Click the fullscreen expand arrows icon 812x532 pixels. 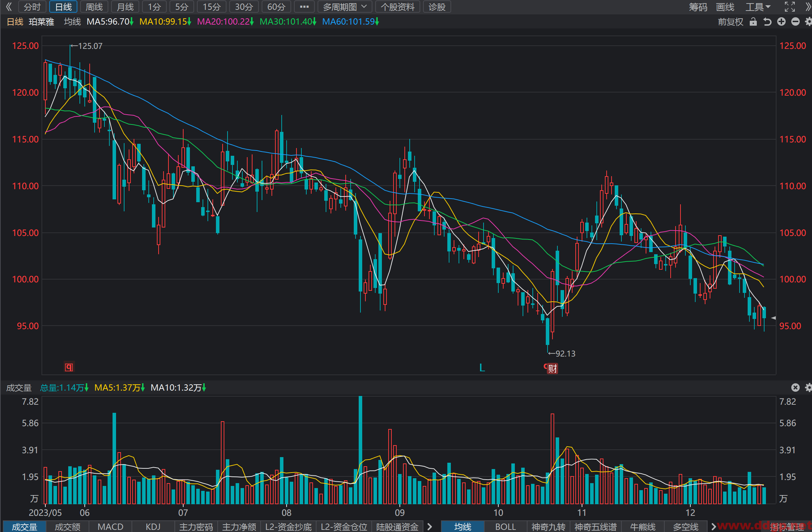click(x=790, y=7)
